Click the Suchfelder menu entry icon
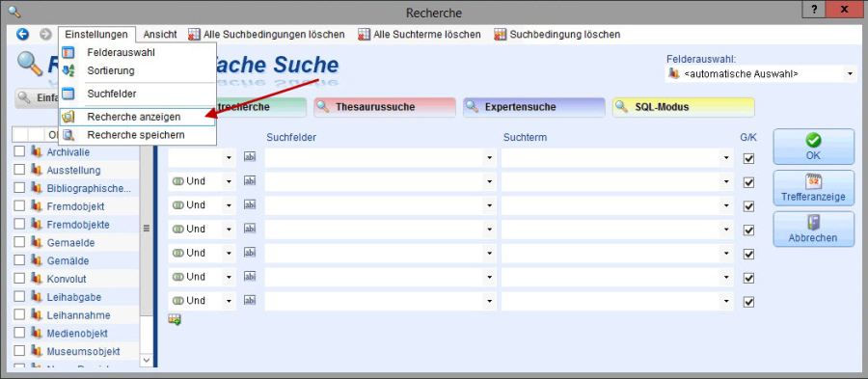The image size is (868, 379). pyautogui.click(x=68, y=94)
